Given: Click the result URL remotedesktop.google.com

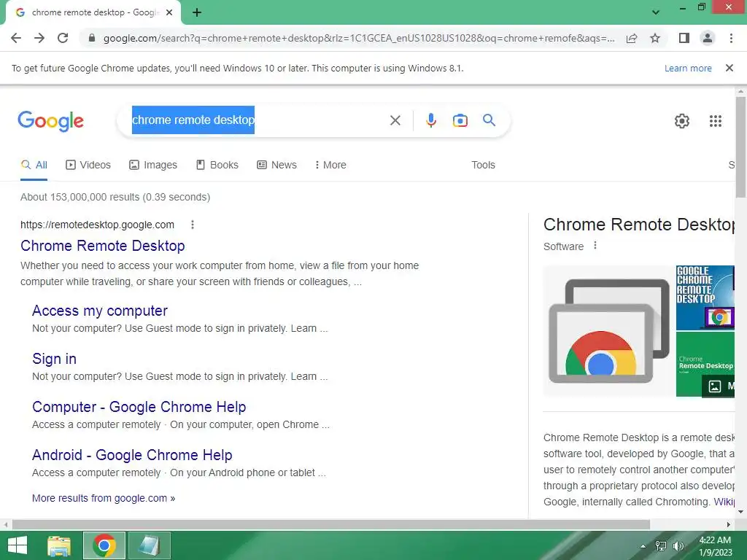Looking at the screenshot, I should [x=97, y=225].
